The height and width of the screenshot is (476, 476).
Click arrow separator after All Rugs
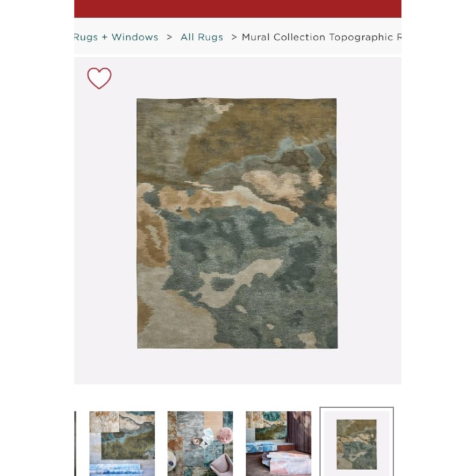click(234, 37)
